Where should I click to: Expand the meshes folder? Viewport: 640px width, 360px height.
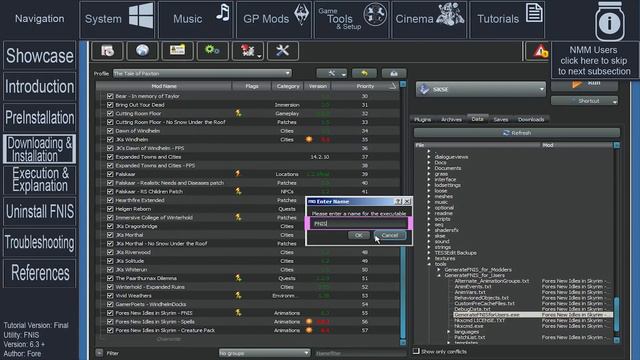click(429, 196)
